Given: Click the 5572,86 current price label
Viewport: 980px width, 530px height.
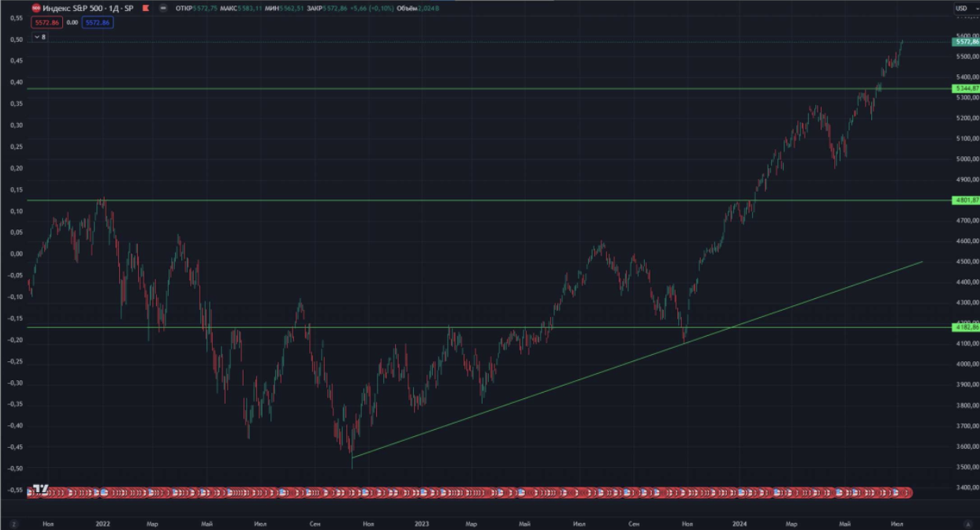Looking at the screenshot, I should [x=966, y=42].
